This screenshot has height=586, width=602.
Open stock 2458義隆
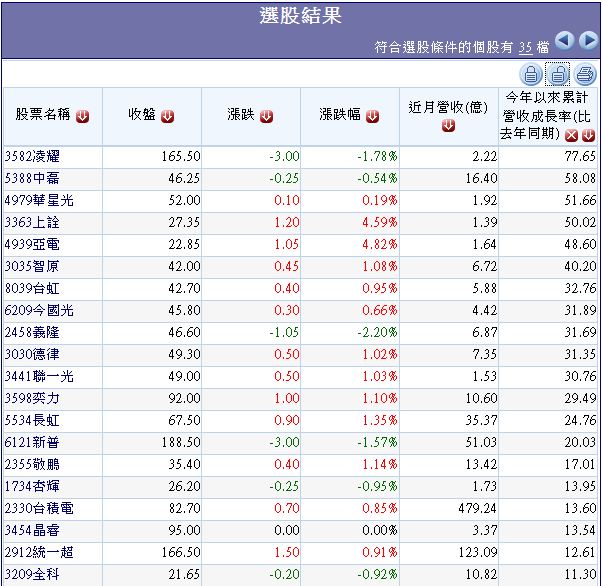click(32, 333)
